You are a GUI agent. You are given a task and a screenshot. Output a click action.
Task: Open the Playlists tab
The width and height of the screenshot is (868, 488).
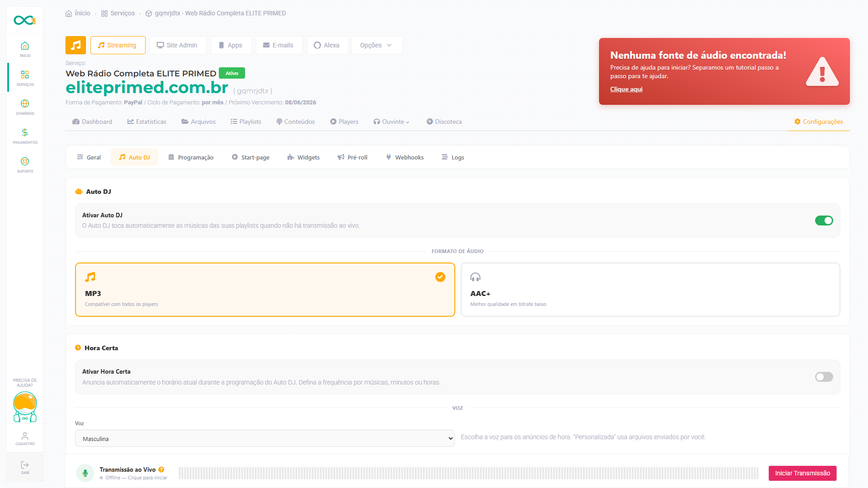coord(246,122)
